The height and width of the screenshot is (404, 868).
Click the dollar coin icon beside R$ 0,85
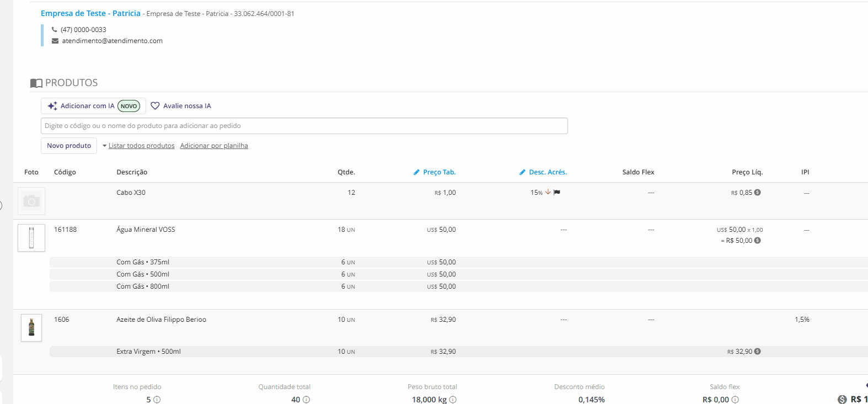click(757, 193)
